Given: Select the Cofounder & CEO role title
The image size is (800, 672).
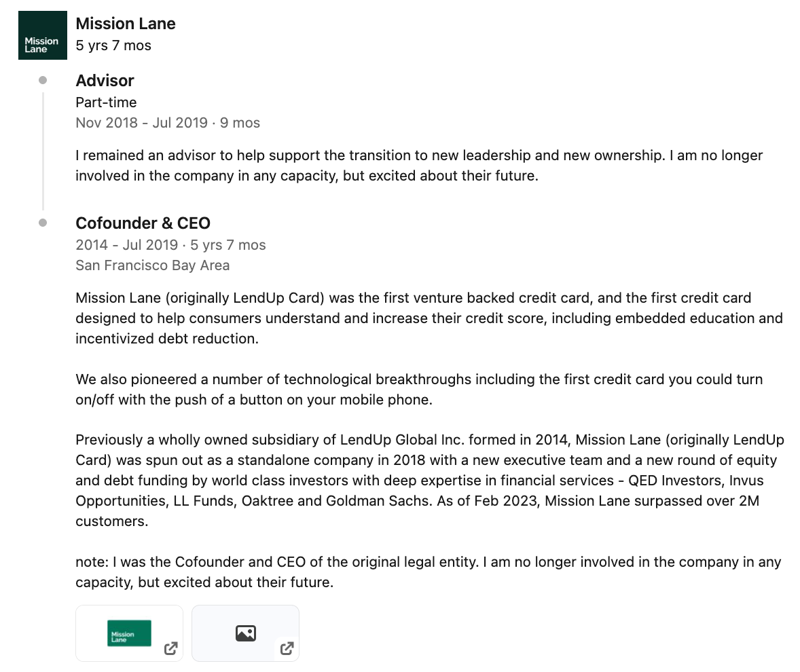Looking at the screenshot, I should coord(143,223).
